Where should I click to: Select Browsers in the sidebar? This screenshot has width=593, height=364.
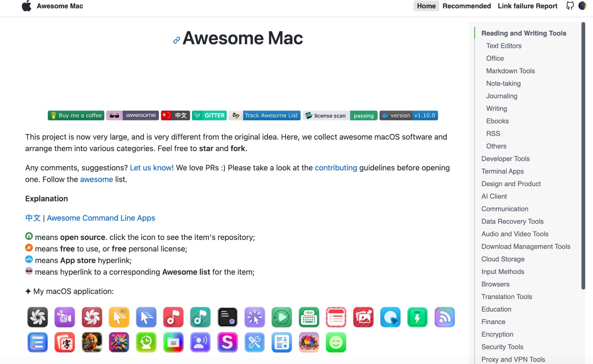coord(495,284)
